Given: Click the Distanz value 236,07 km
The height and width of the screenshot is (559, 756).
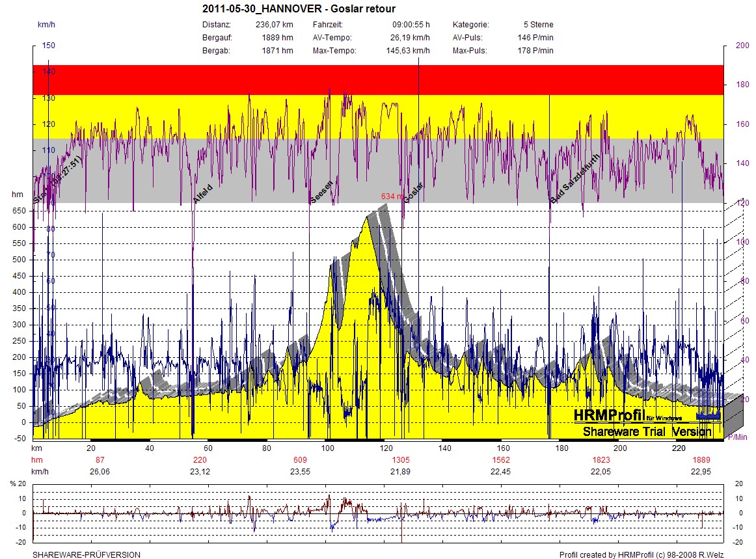Looking at the screenshot, I should [274, 25].
